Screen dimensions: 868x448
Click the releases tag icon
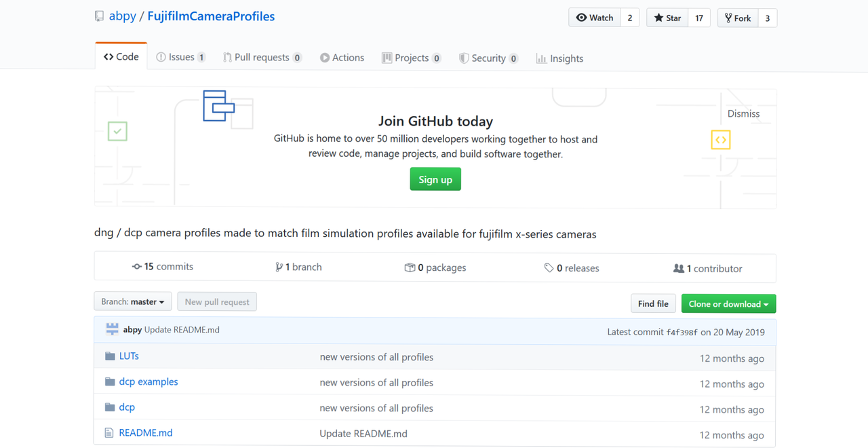coord(549,268)
